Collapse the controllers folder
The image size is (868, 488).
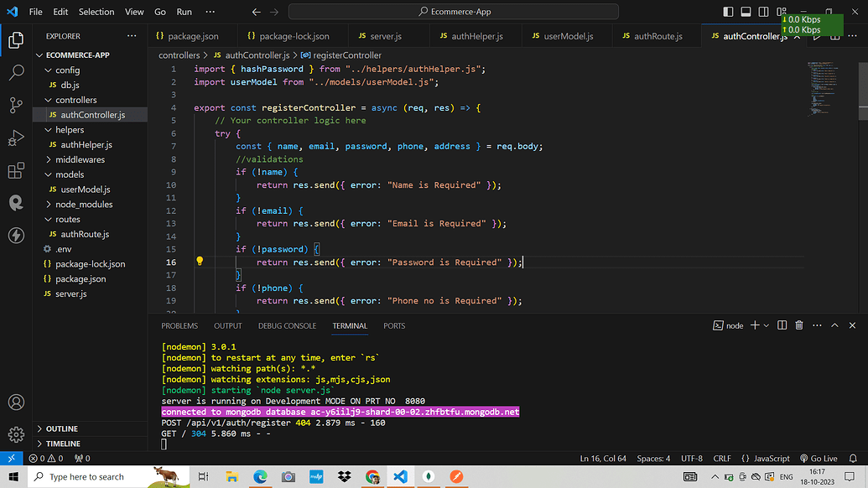(x=75, y=100)
